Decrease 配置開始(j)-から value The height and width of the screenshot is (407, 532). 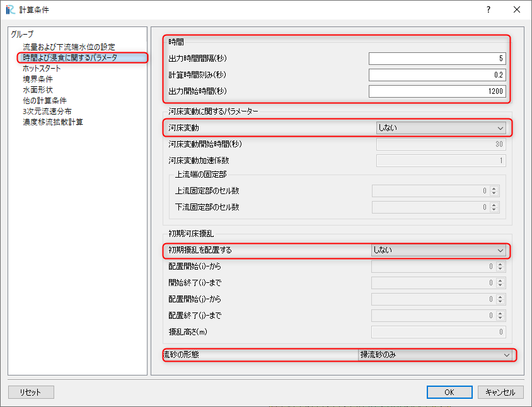(x=500, y=302)
